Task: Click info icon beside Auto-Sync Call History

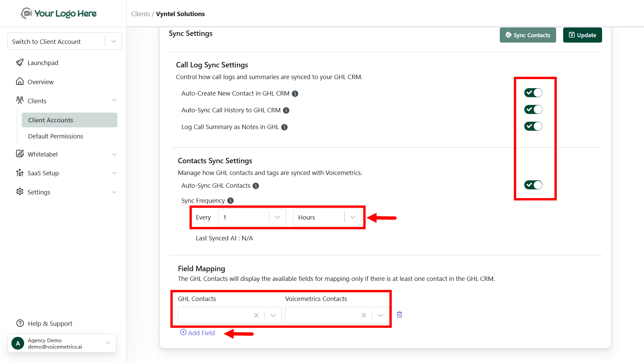Action: tap(286, 111)
